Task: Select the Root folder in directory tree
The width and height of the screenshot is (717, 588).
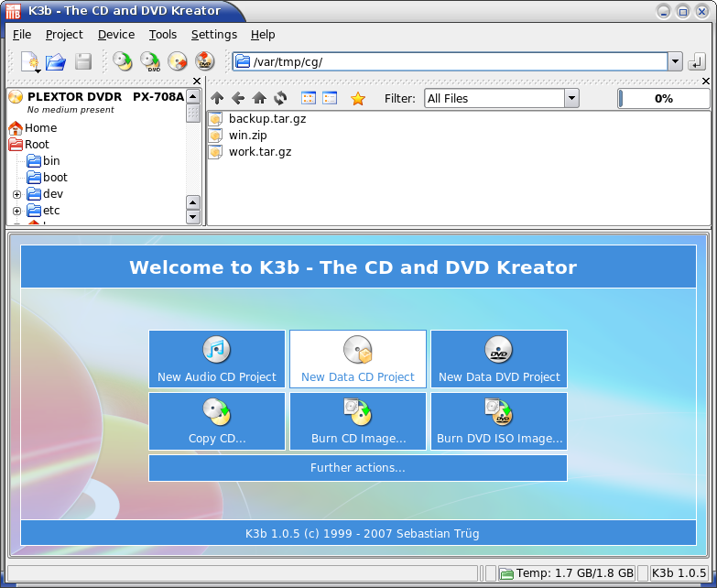Action: [x=28, y=145]
